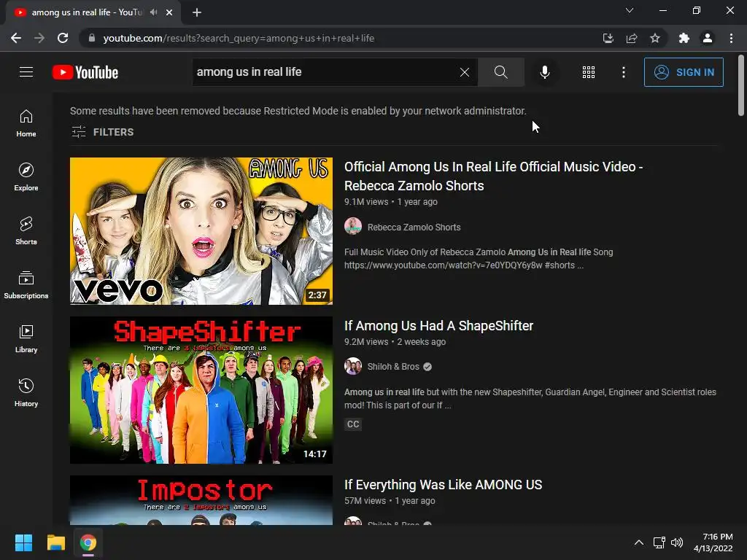Screen dimensions: 747x560
Task: Click the SIGN IN button
Action: tap(684, 72)
